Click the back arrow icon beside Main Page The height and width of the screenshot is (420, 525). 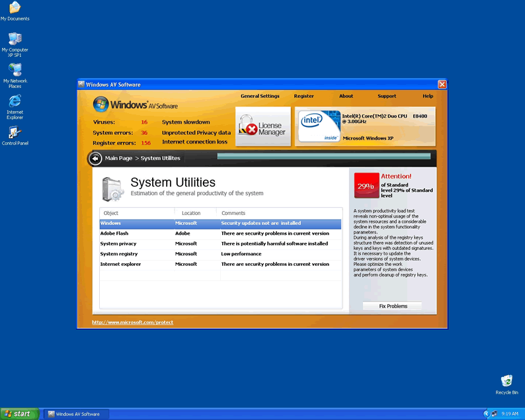click(x=95, y=158)
